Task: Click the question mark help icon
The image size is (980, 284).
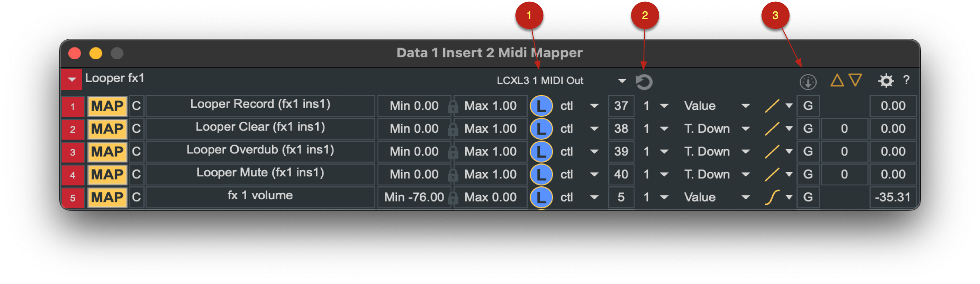Action: click(907, 80)
